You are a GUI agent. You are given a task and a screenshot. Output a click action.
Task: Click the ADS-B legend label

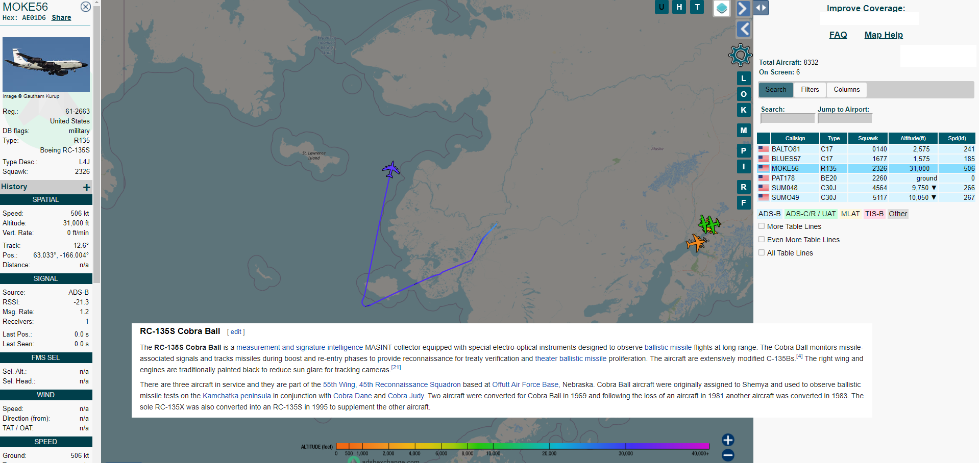point(769,214)
